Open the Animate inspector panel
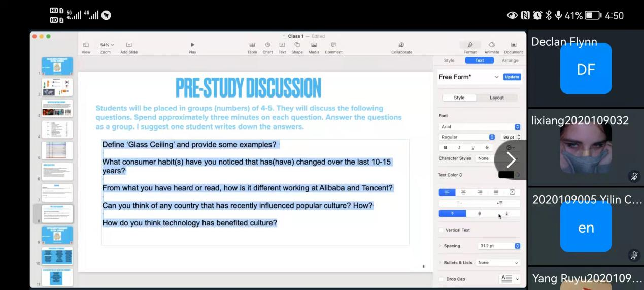This screenshot has height=290, width=644. coord(491,45)
